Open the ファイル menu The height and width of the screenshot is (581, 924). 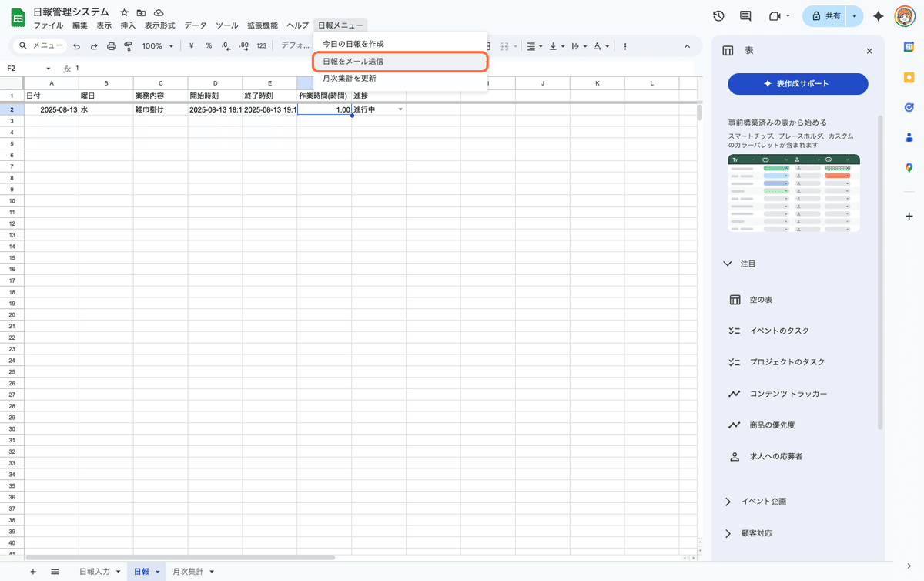pos(49,25)
